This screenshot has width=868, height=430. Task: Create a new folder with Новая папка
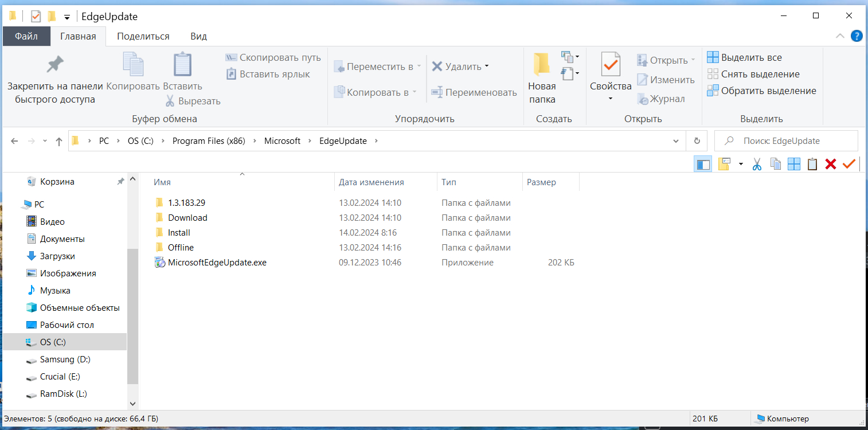point(542,79)
